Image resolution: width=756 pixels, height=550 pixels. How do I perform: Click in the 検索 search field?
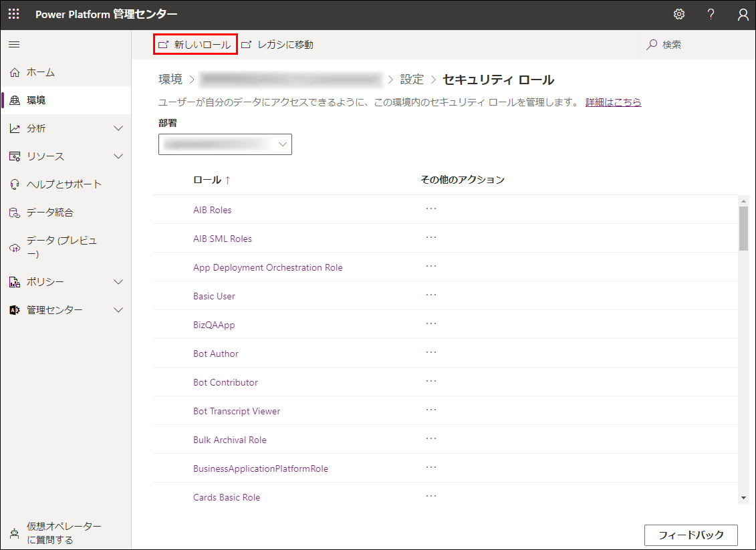(x=697, y=44)
